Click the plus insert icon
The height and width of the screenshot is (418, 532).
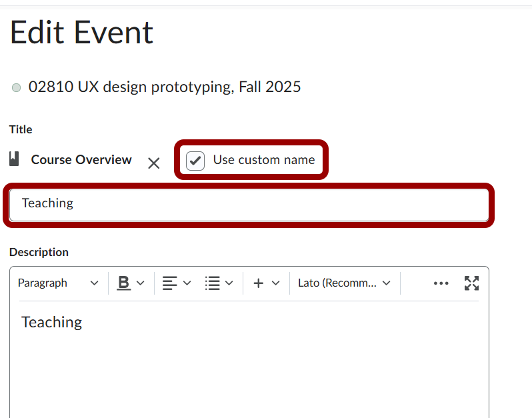pyautogui.click(x=259, y=283)
